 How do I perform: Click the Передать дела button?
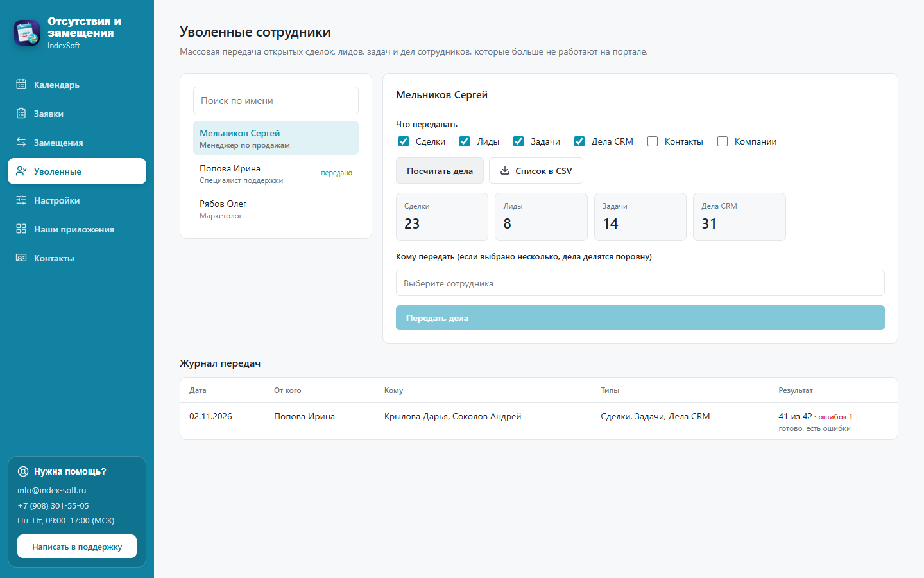pos(640,318)
